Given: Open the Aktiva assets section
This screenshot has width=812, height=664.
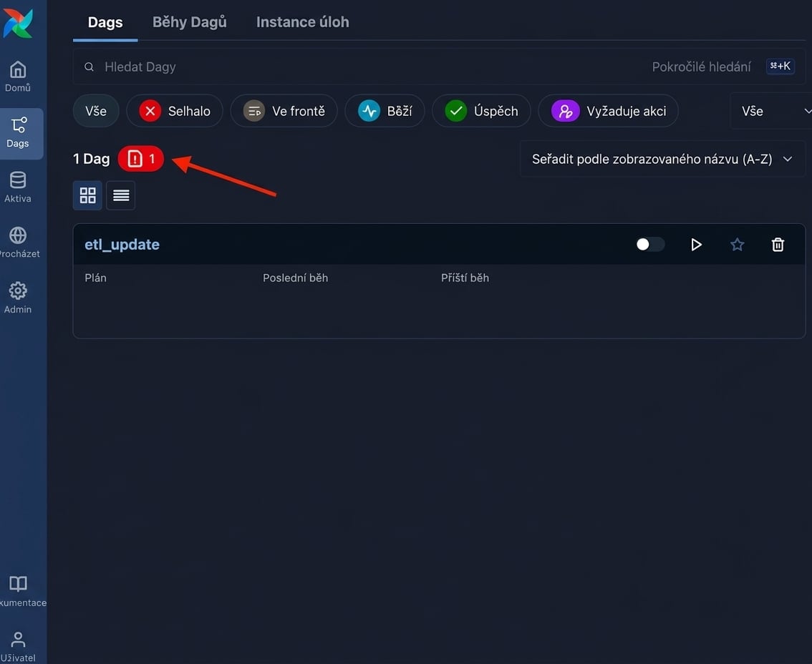Looking at the screenshot, I should click(18, 187).
